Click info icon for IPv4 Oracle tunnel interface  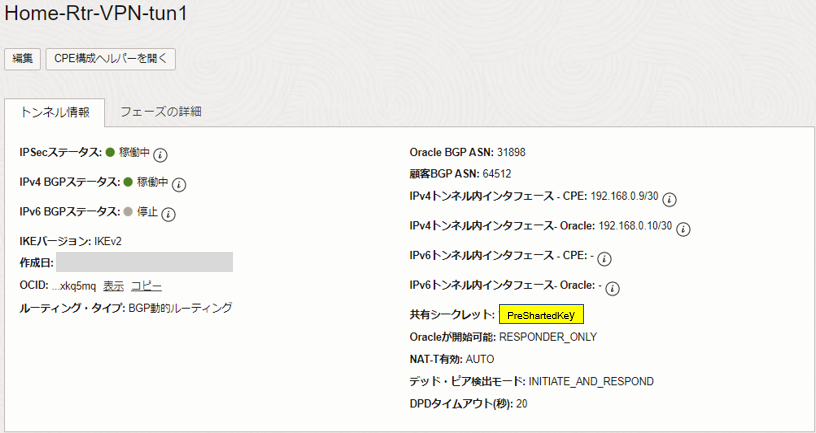[x=683, y=229]
